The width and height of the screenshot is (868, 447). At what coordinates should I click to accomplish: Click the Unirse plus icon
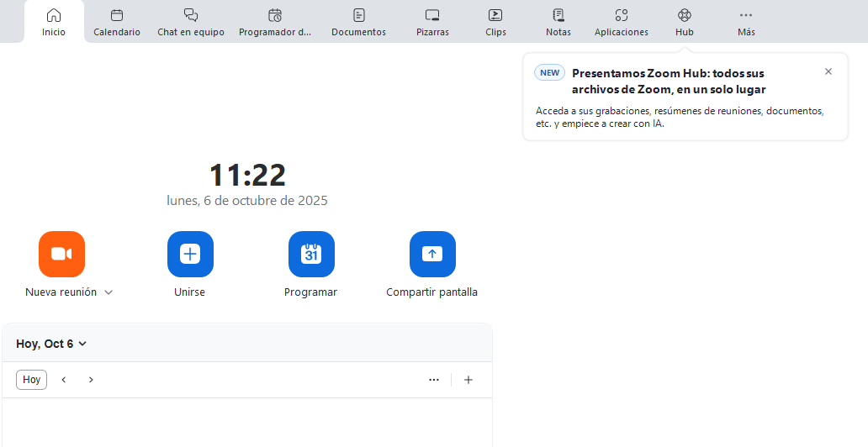click(190, 254)
